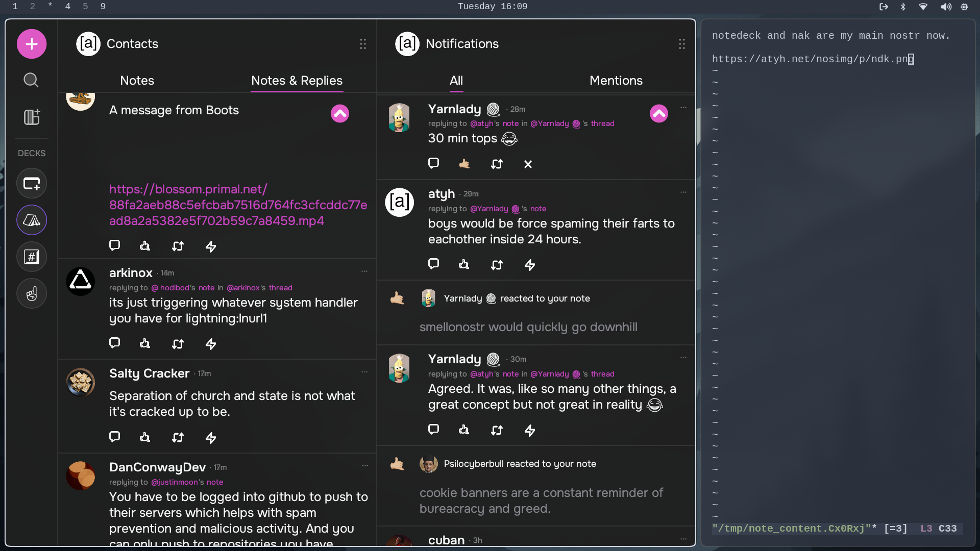Switch to the Mentions tab
This screenshot has width=980, height=551.
click(616, 81)
